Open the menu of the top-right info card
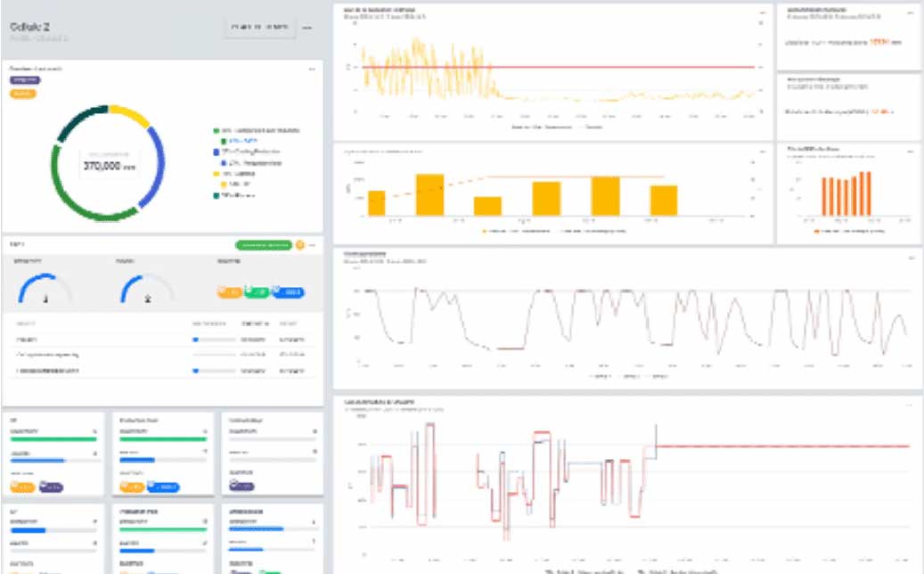The width and height of the screenshot is (924, 574). pos(911,12)
